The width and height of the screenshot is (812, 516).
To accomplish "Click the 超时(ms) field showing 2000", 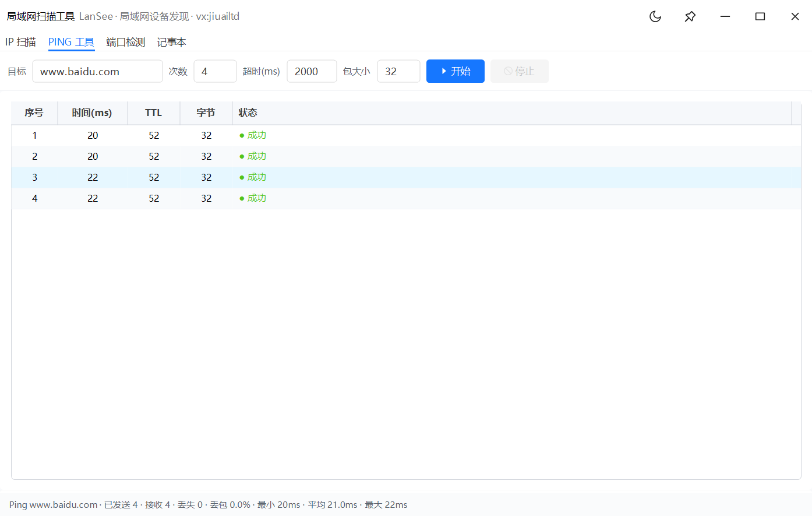I will pos(312,71).
